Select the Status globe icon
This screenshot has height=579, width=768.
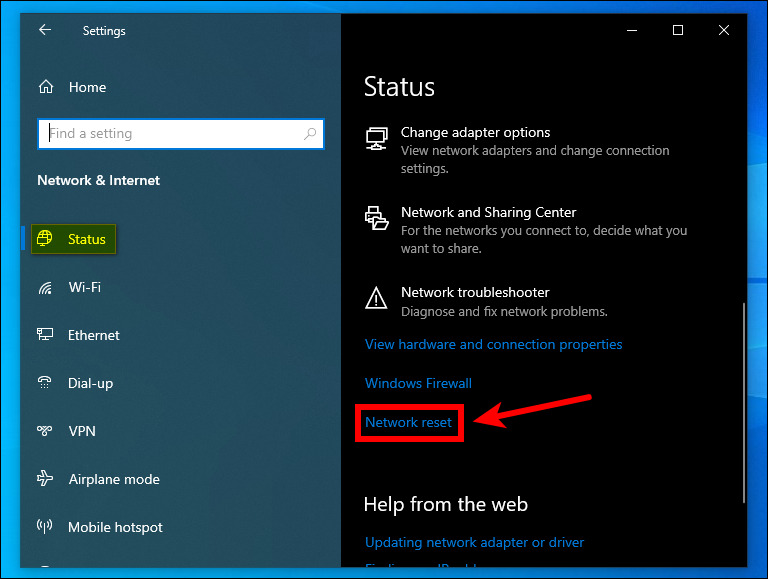click(x=45, y=238)
